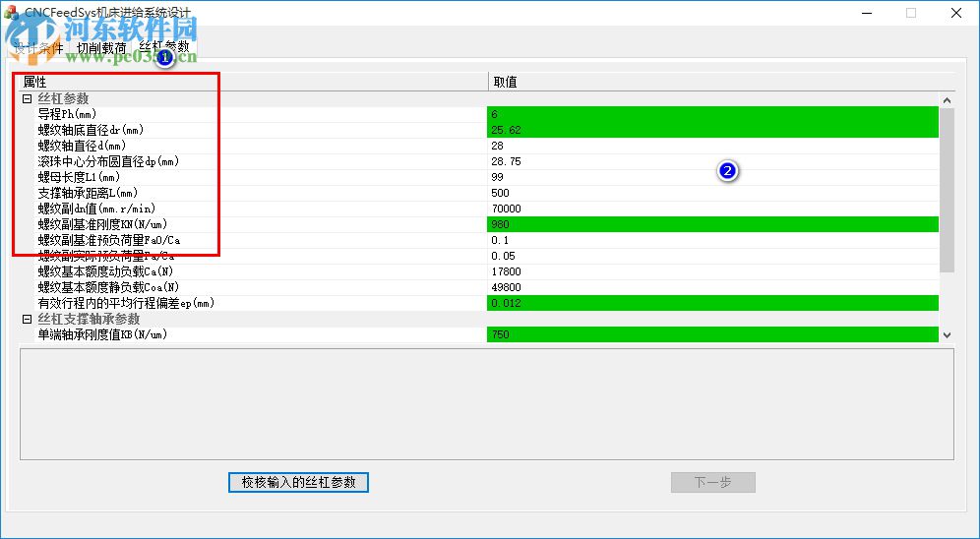Edit the 螺纹轴底直径dr value 25.62
This screenshot has width=980, height=539.
(712, 130)
